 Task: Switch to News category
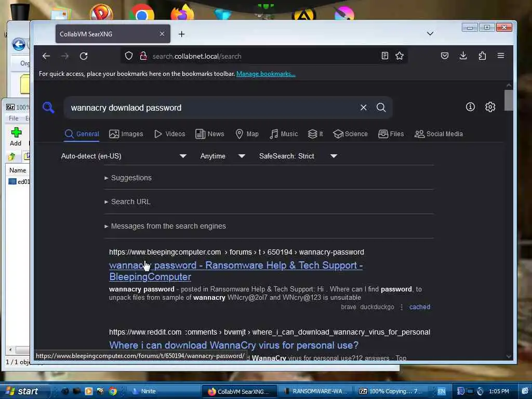[x=210, y=134]
